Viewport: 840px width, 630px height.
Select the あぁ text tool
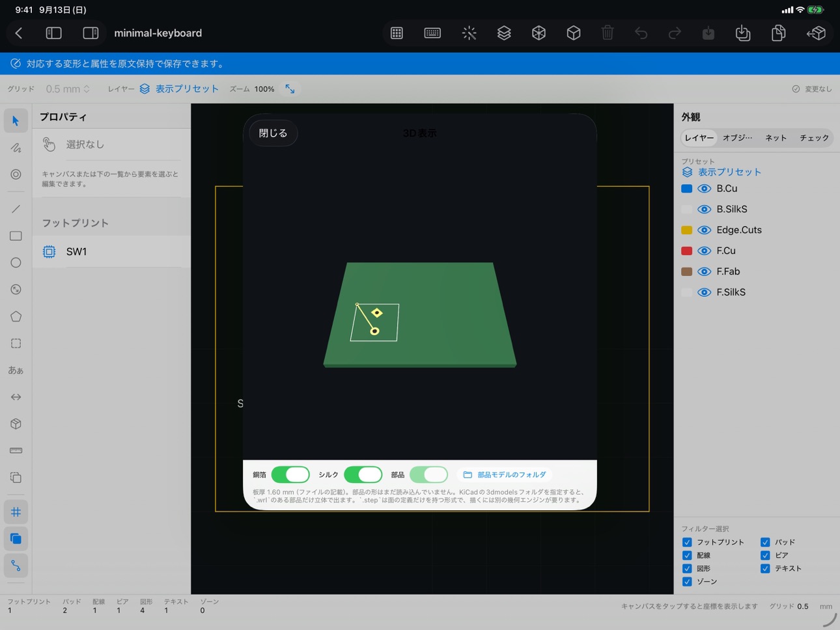click(x=16, y=370)
